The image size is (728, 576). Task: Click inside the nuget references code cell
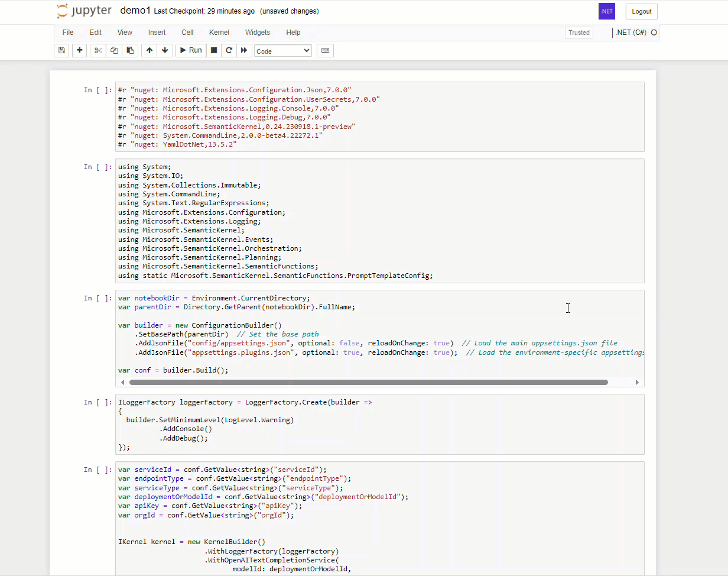point(379,117)
